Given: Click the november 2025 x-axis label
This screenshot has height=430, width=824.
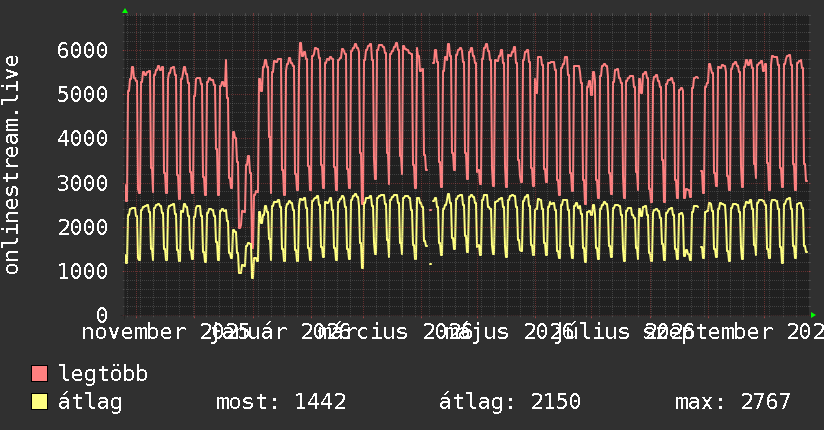Looking at the screenshot, I should tap(166, 332).
